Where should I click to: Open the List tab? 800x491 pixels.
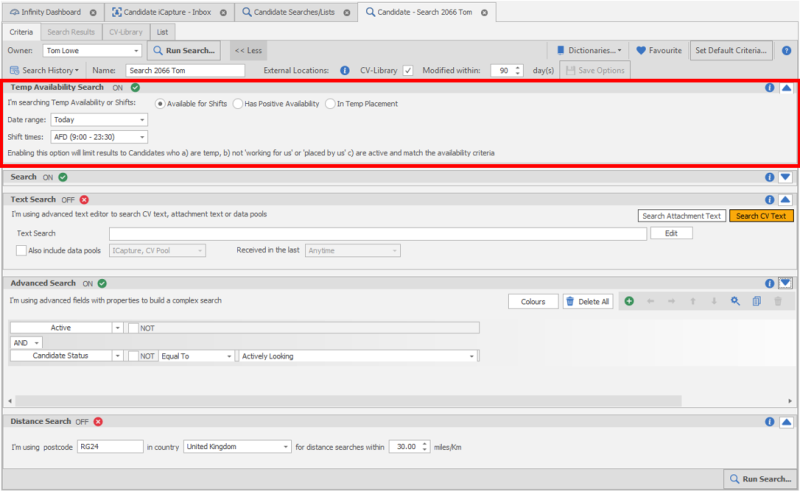click(x=162, y=32)
